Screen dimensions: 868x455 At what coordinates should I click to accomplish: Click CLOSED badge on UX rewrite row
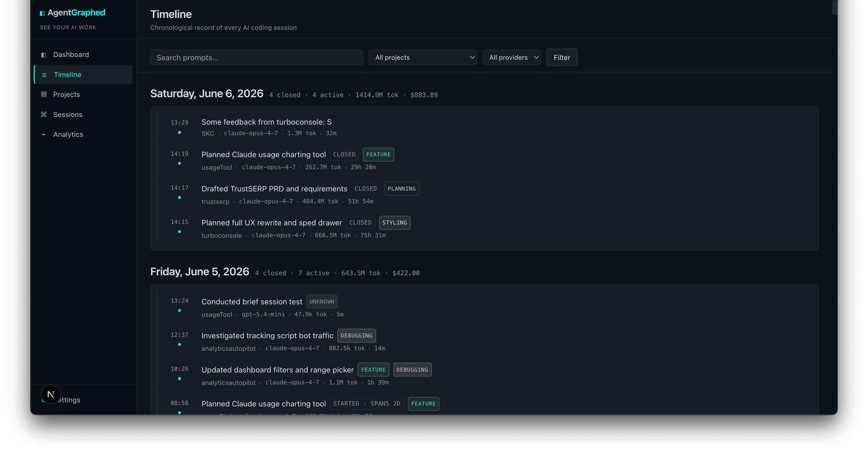click(360, 223)
